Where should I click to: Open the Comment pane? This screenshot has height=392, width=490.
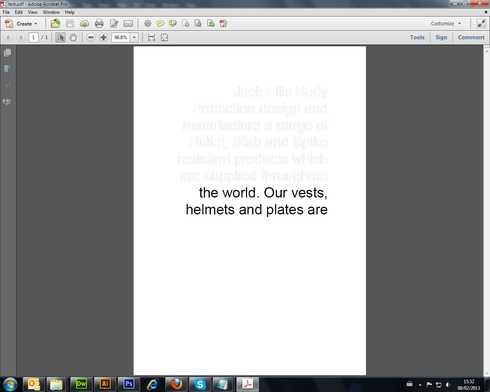pyautogui.click(x=471, y=37)
